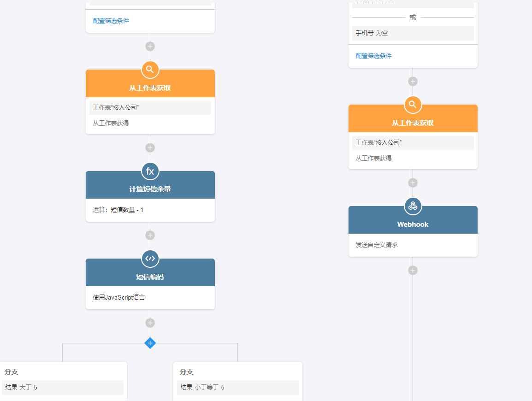Select the 手机号 为空 condition row
Image resolution: width=532 pixels, height=401 pixels.
click(413, 33)
